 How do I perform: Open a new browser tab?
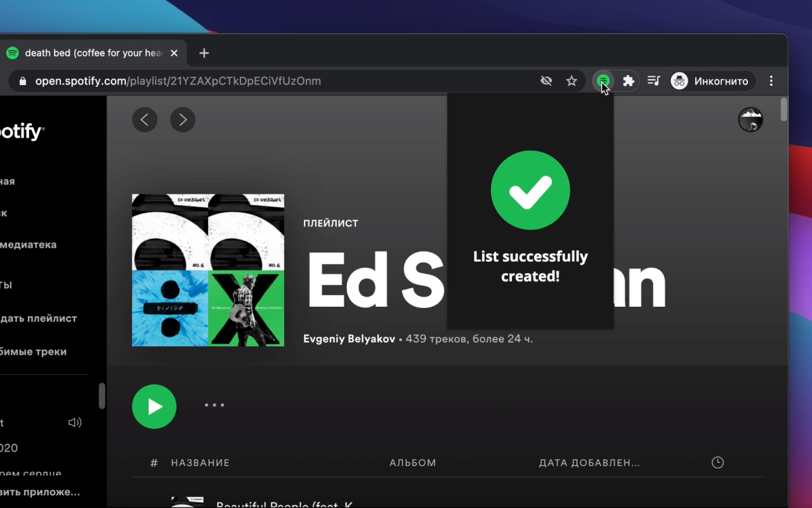(204, 53)
